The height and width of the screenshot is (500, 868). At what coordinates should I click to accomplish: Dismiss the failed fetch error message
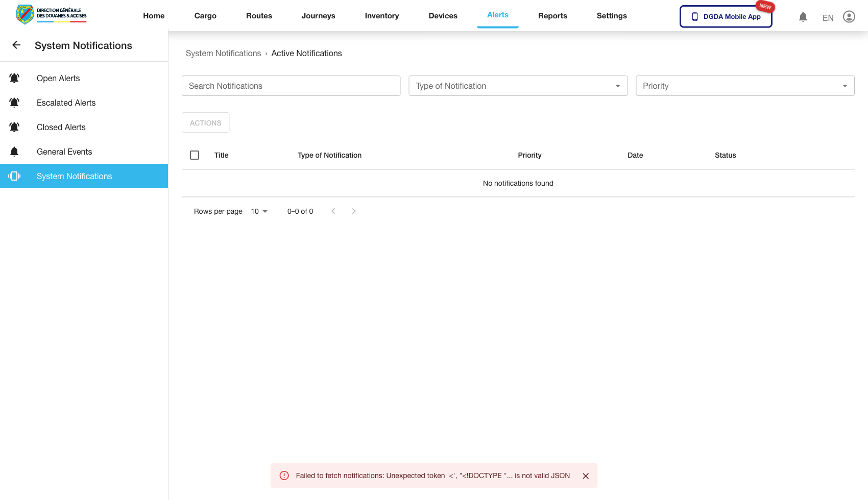coord(586,476)
